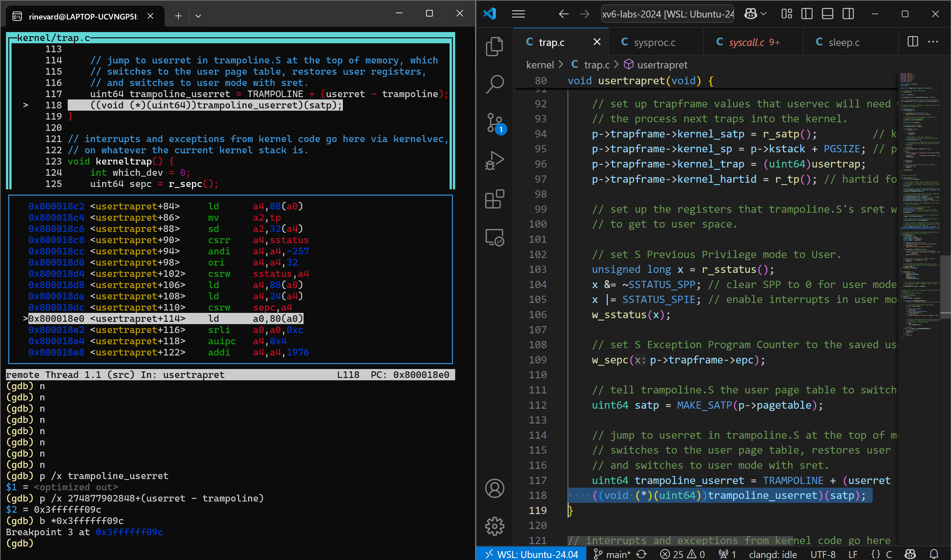This screenshot has width=951, height=560.
Task: Toggle the bottom panel layout button
Action: pyautogui.click(x=827, y=14)
